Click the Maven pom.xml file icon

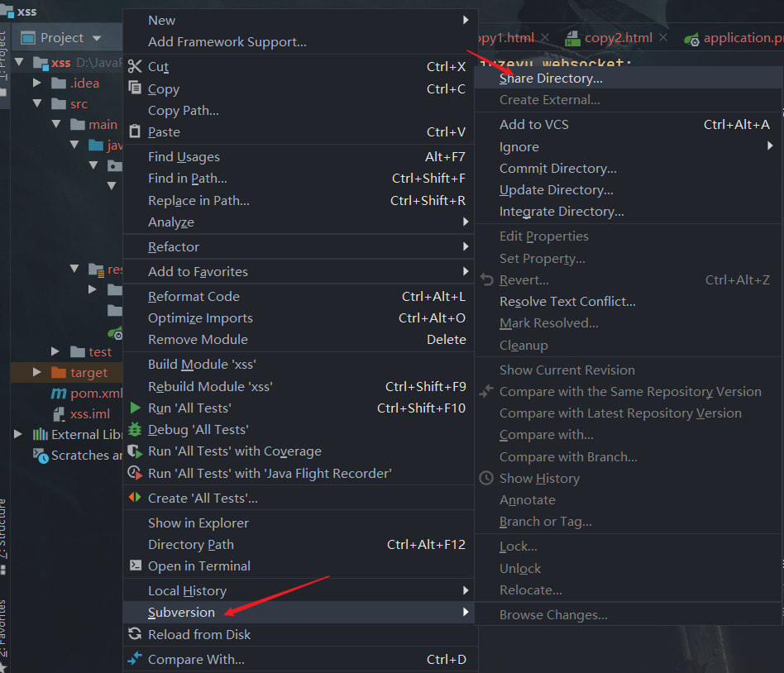click(59, 394)
